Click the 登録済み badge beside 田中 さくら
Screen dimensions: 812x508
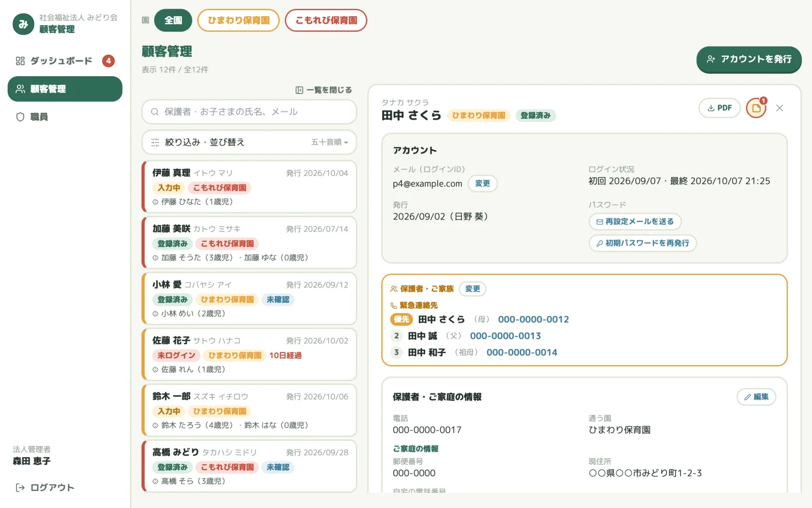(x=535, y=115)
